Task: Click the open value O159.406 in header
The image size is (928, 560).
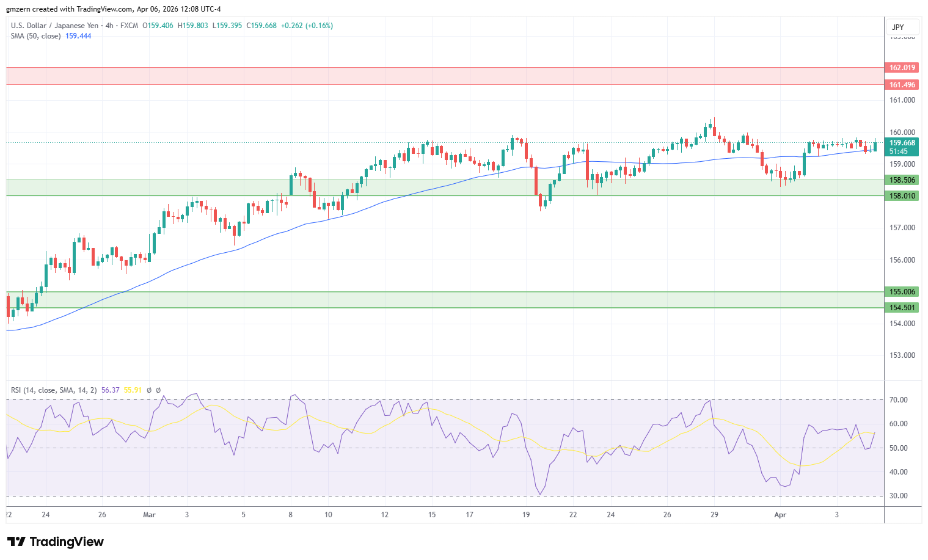Action: tap(158, 26)
